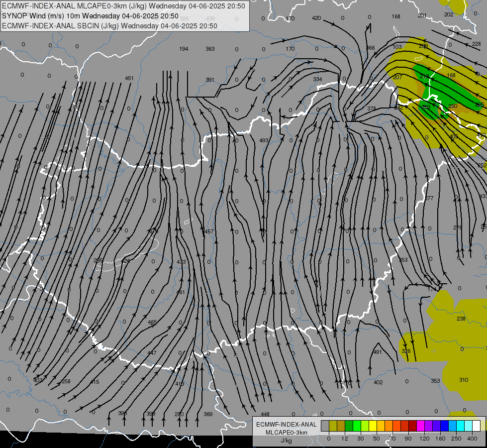Screen dimensions: 487x448
Task: Click the 'SYNOP Wind (m/s) 10m' header line
Action: pyautogui.click(x=90, y=16)
